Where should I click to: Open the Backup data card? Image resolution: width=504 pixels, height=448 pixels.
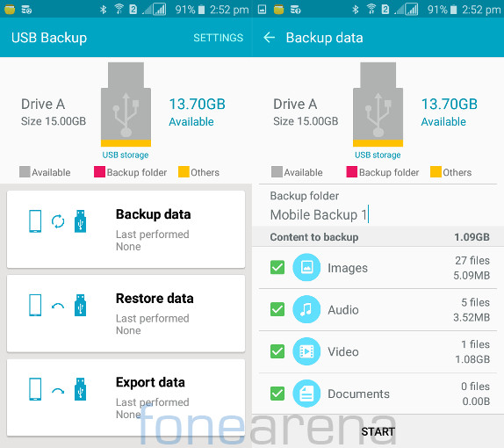coord(126,229)
